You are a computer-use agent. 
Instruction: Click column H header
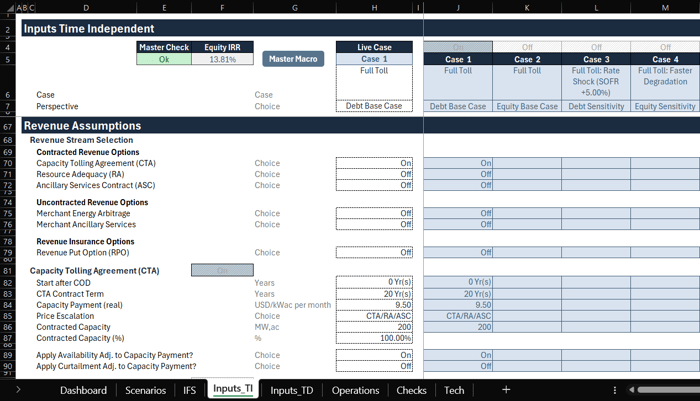(373, 8)
